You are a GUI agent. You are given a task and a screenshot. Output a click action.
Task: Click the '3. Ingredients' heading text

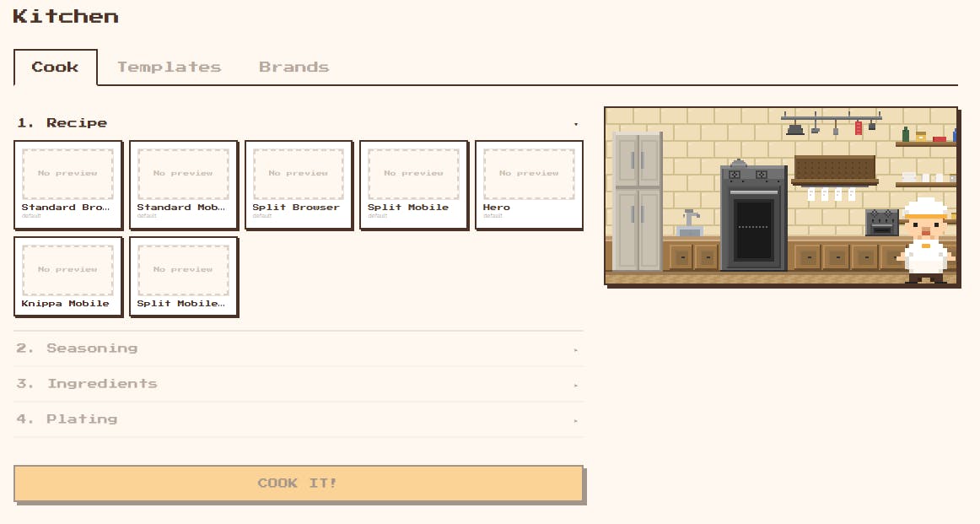point(87,383)
